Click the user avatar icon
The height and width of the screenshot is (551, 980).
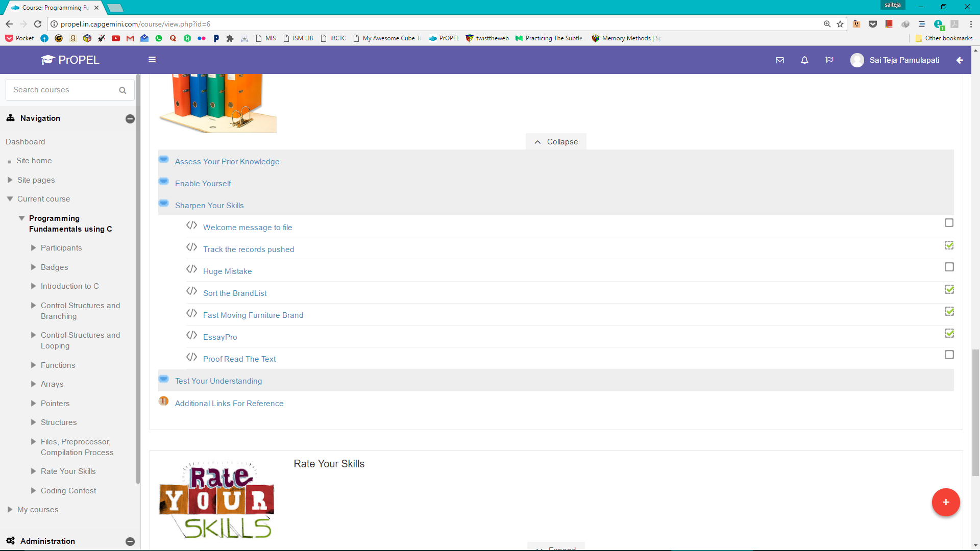[857, 60]
